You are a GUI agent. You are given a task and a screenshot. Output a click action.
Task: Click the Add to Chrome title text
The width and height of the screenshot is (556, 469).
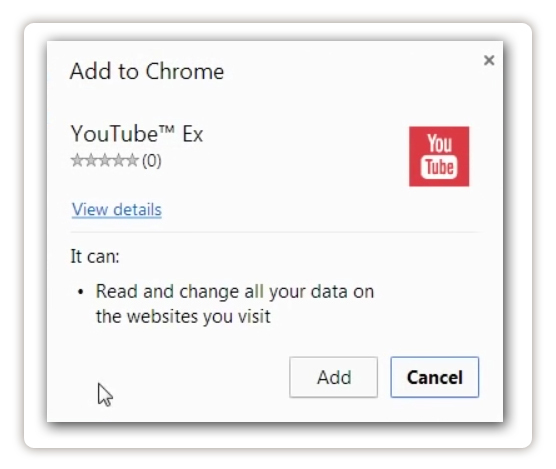(147, 71)
